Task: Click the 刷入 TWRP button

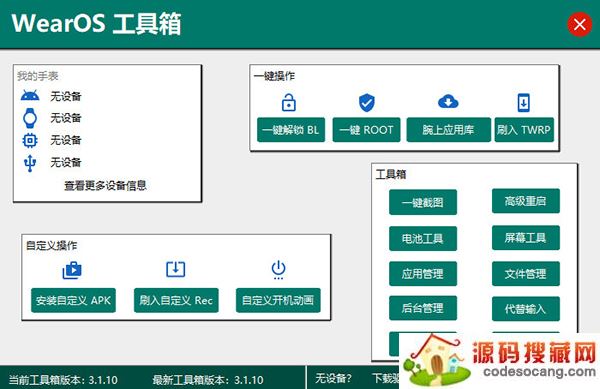Action: (524, 130)
